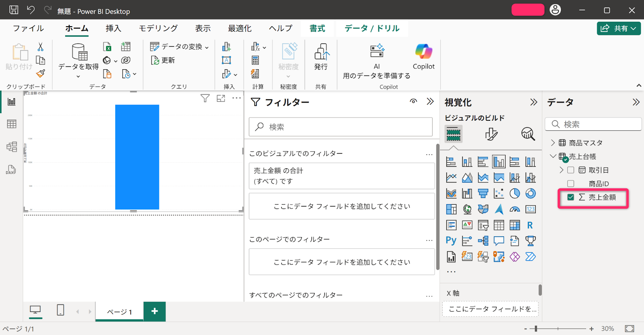Collapse the 売上台帳 table
Image resolution: width=644 pixels, height=335 pixels.
click(x=553, y=156)
